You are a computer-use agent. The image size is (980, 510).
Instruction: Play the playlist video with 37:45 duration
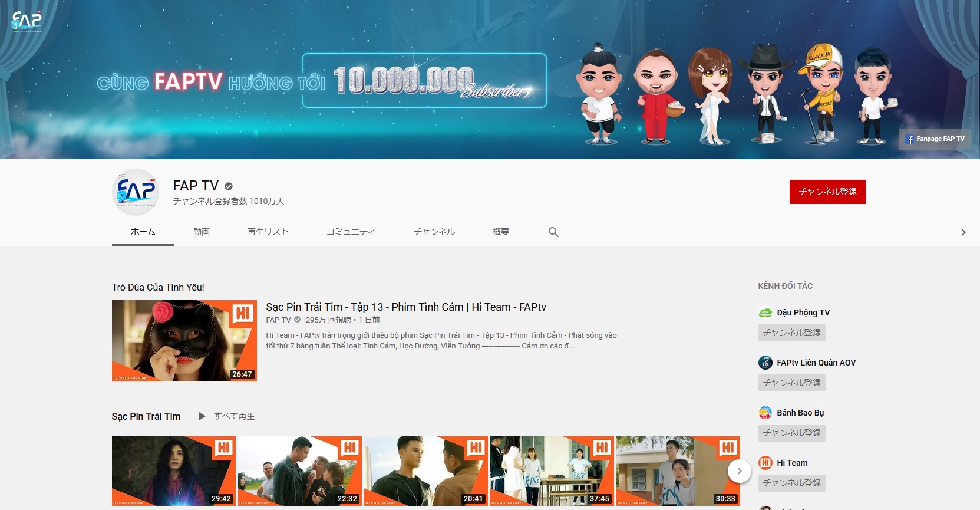[x=552, y=471]
